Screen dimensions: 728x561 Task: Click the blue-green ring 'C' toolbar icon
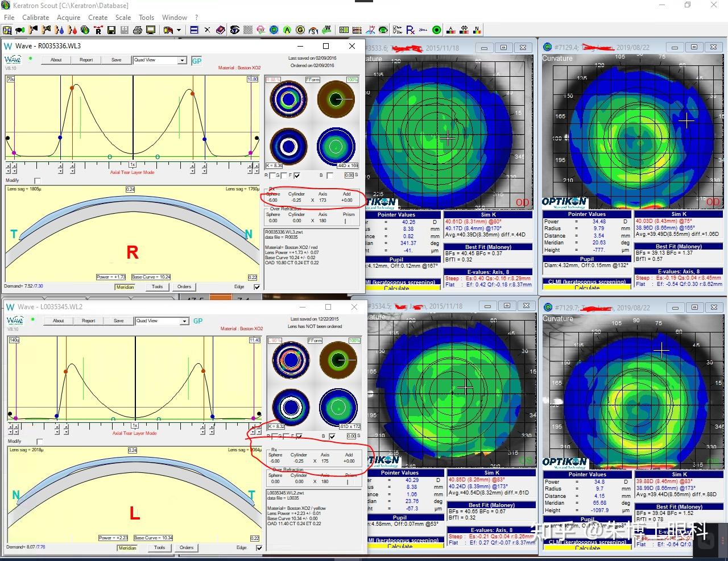[x=274, y=30]
